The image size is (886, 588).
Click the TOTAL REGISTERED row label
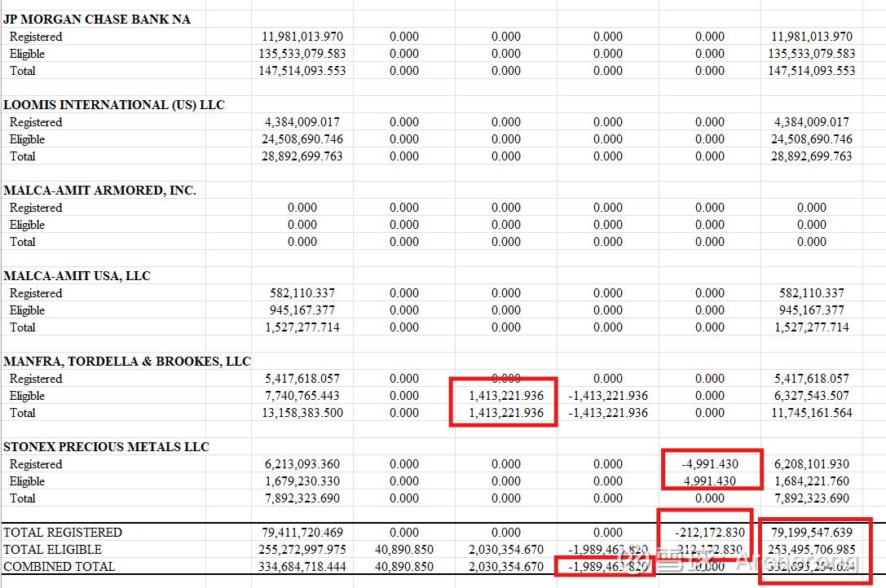[x=63, y=533]
